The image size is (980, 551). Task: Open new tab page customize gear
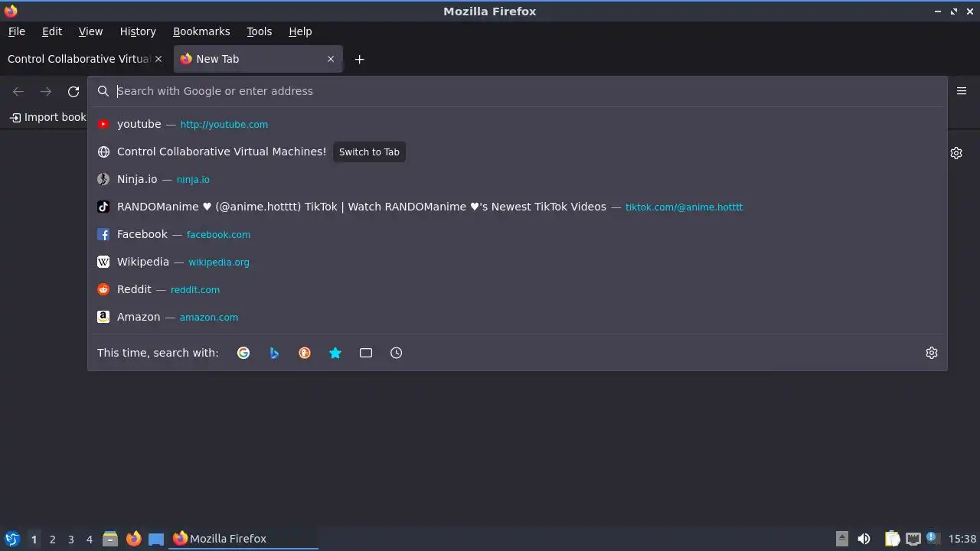[x=956, y=153]
